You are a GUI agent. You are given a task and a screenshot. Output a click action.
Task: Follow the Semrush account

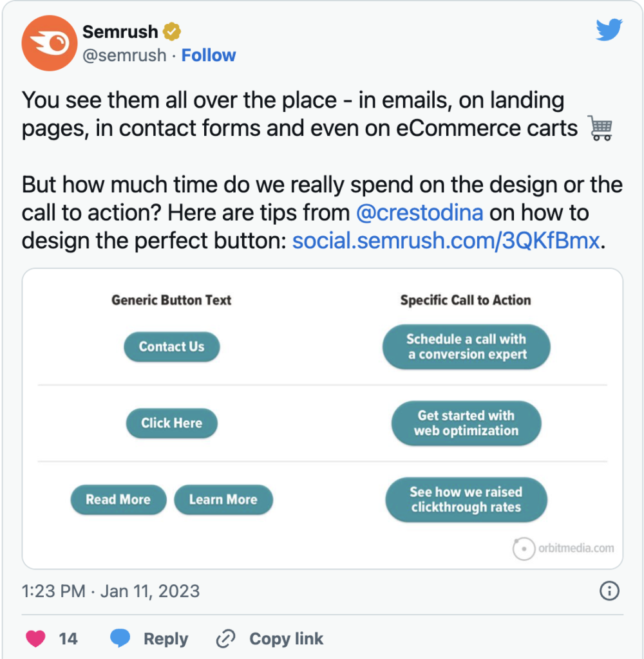[209, 55]
